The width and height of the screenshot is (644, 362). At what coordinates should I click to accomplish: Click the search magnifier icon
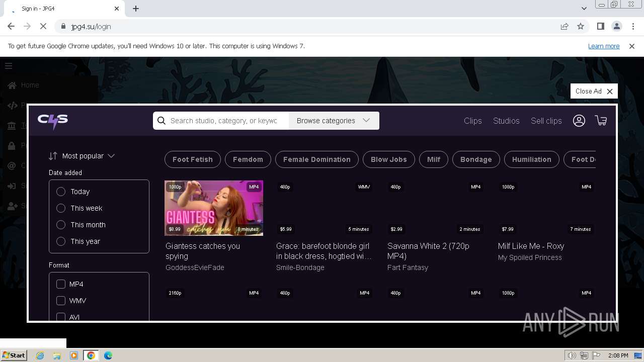click(162, 121)
